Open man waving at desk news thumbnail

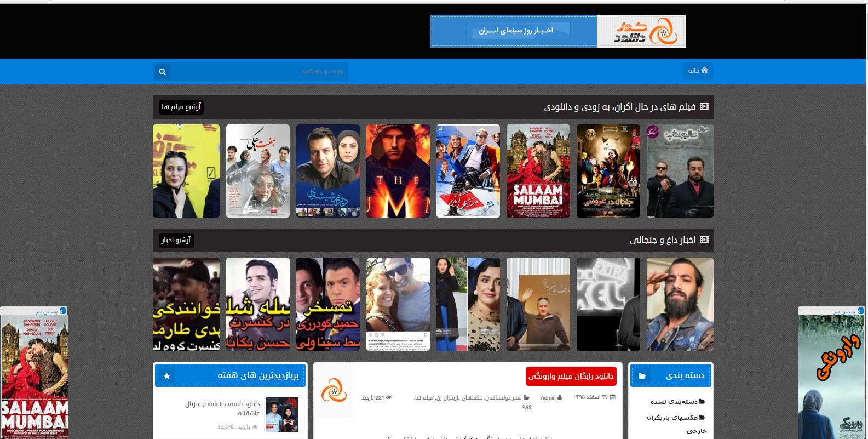tap(538, 304)
